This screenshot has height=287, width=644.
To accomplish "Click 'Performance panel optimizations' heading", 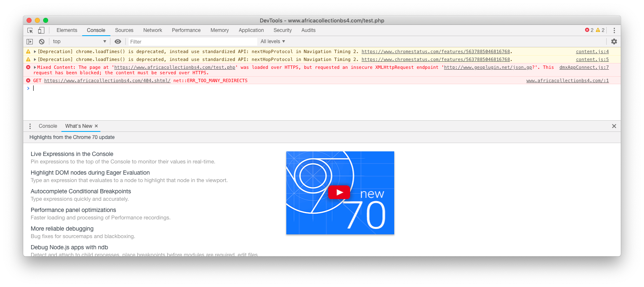I will tap(73, 210).
